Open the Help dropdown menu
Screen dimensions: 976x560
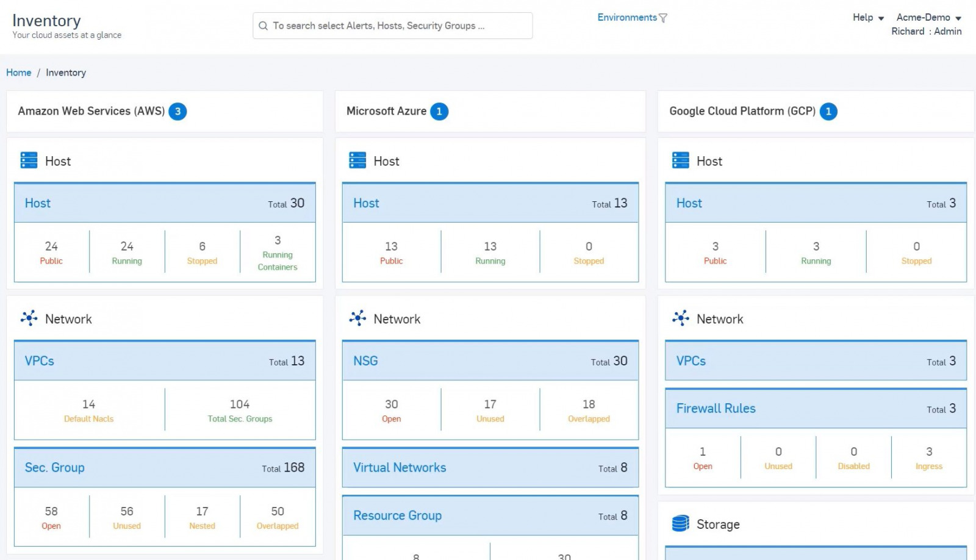(868, 18)
